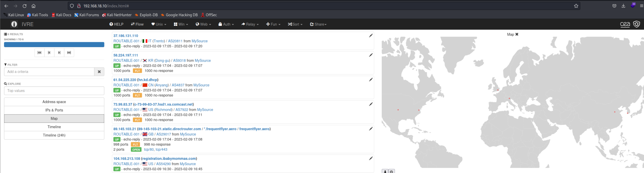This screenshot has width=644, height=173.
Task: Click the IVRE logo icon
Action: tap(14, 24)
